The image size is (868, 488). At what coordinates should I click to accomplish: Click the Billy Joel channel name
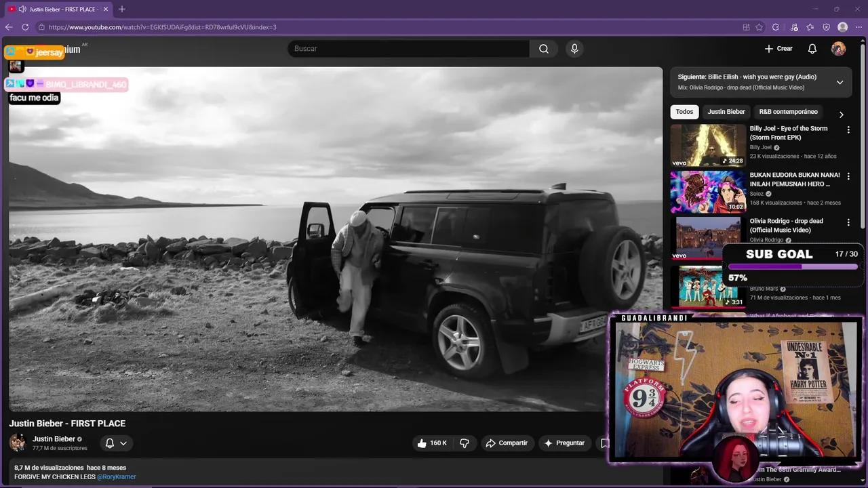pos(760,147)
